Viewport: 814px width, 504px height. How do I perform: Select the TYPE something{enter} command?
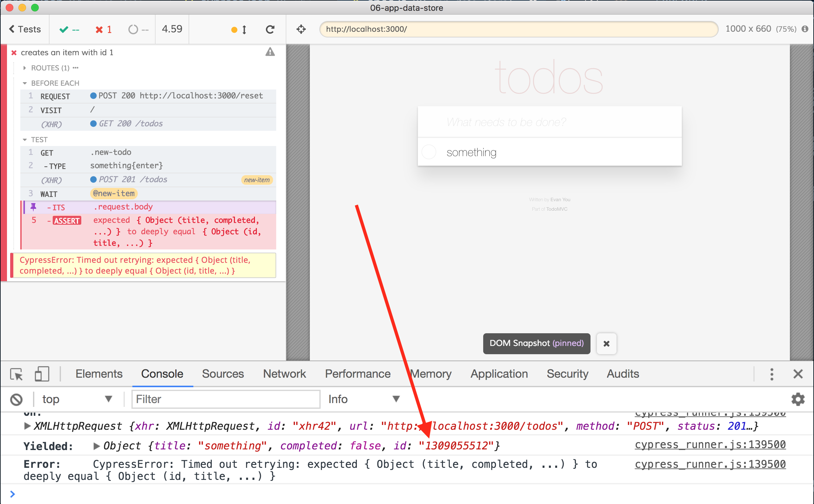click(x=148, y=166)
